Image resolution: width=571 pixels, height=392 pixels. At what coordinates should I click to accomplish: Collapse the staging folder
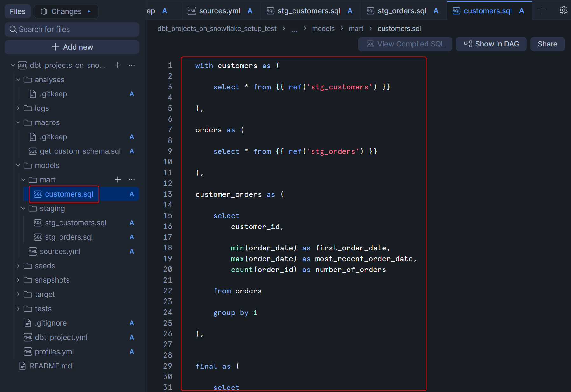[x=23, y=208]
